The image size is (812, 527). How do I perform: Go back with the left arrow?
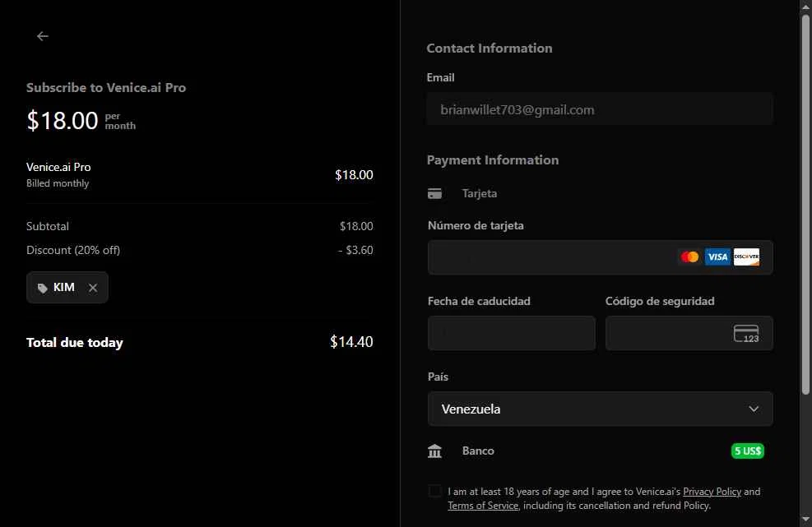pyautogui.click(x=43, y=36)
